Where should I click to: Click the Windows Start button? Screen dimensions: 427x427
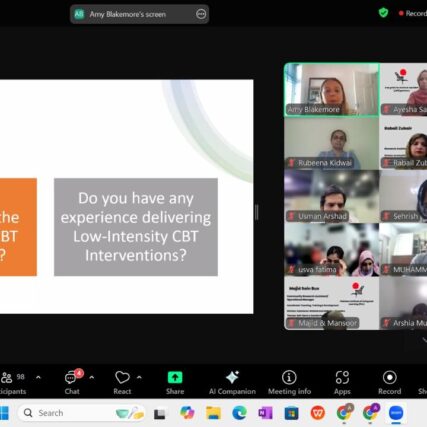[4, 413]
